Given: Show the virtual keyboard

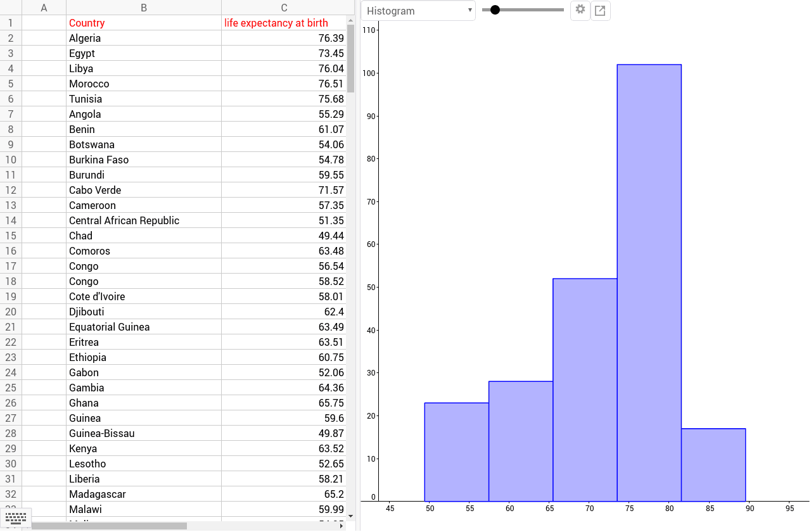Looking at the screenshot, I should tap(16, 519).
